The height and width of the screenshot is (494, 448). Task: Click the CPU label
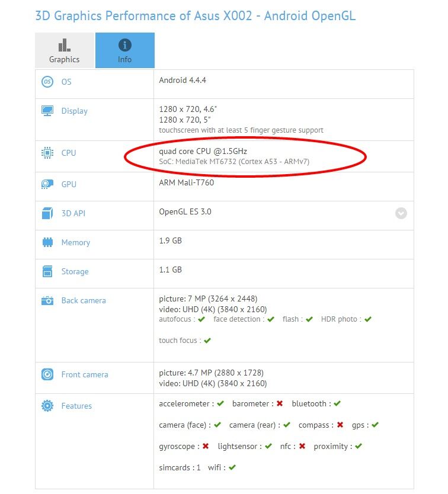click(68, 153)
